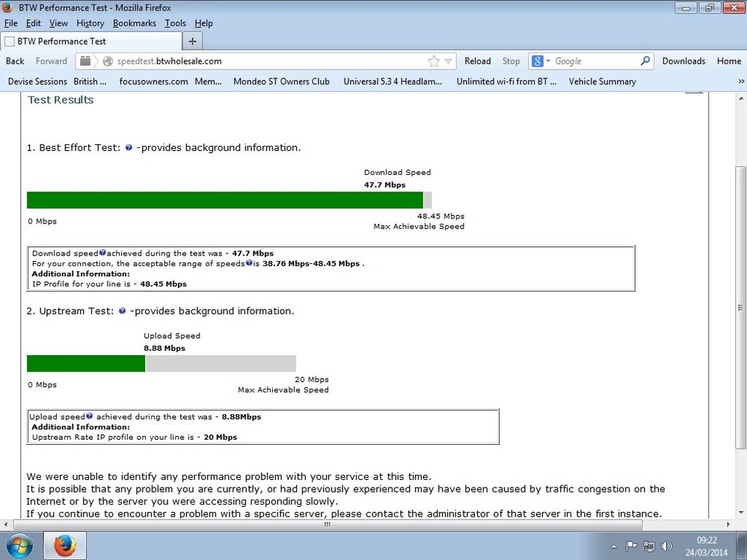This screenshot has height=560, width=747.
Task: Click the Firefox icon in the title bar
Action: pos(7,7)
